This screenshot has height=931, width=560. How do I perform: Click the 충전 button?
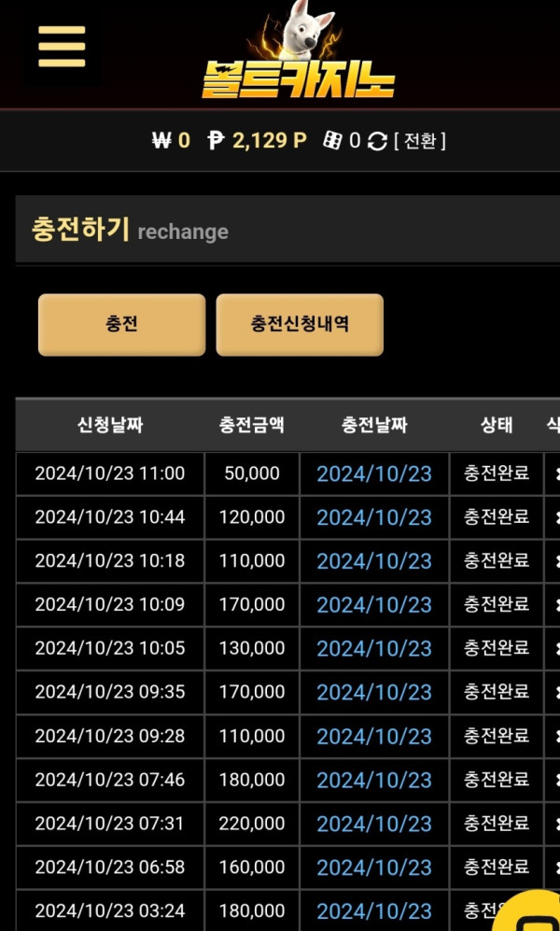point(121,325)
